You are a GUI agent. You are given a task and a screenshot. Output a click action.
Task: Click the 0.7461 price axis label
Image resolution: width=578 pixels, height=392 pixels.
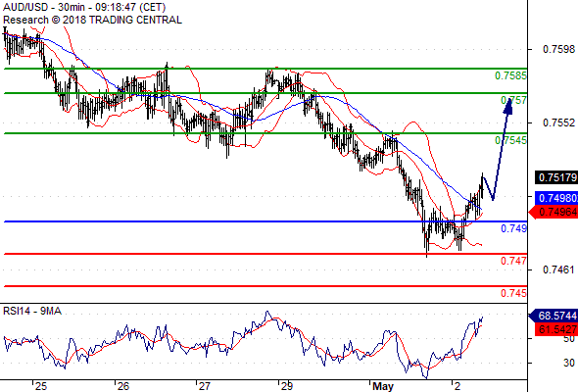(558, 269)
